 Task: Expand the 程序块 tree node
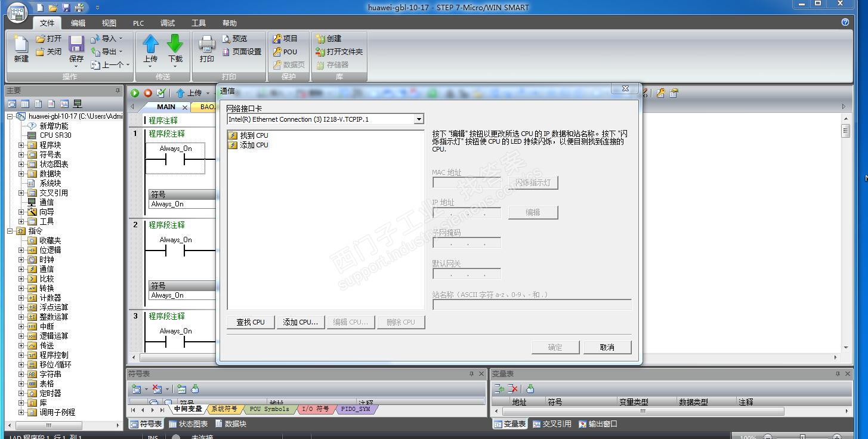[x=21, y=145]
